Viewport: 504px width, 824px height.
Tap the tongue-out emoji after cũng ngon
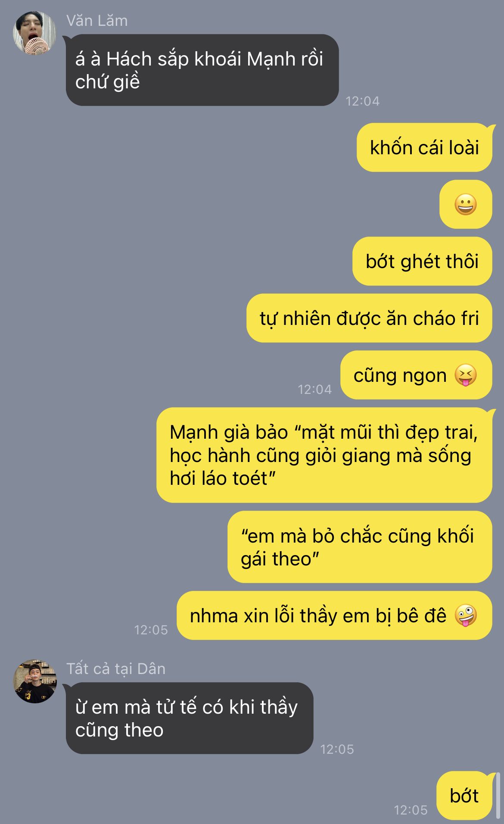click(466, 375)
